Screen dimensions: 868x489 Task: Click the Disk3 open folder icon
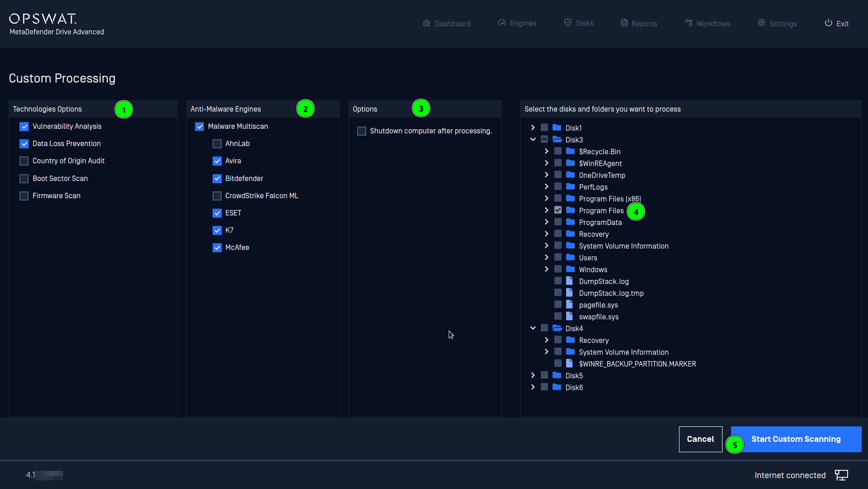click(x=557, y=139)
